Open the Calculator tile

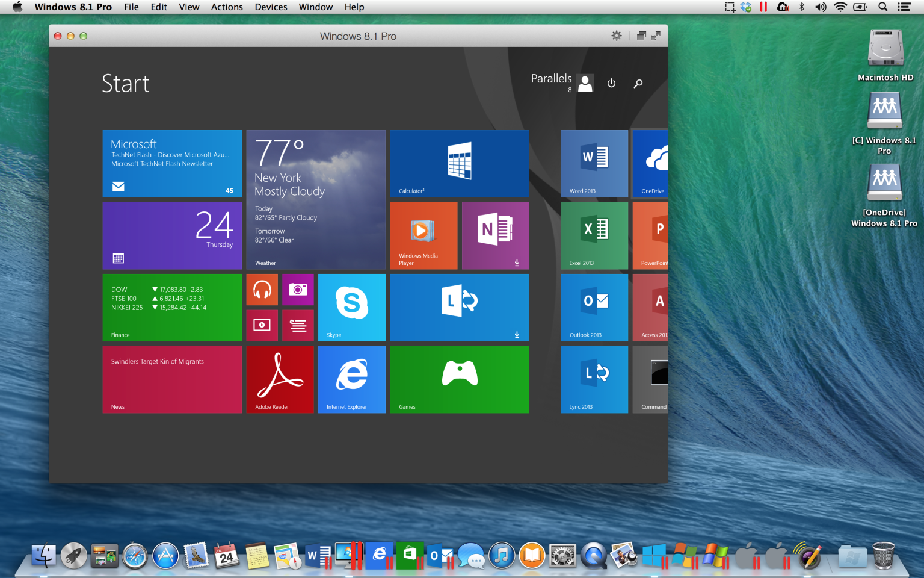459,163
